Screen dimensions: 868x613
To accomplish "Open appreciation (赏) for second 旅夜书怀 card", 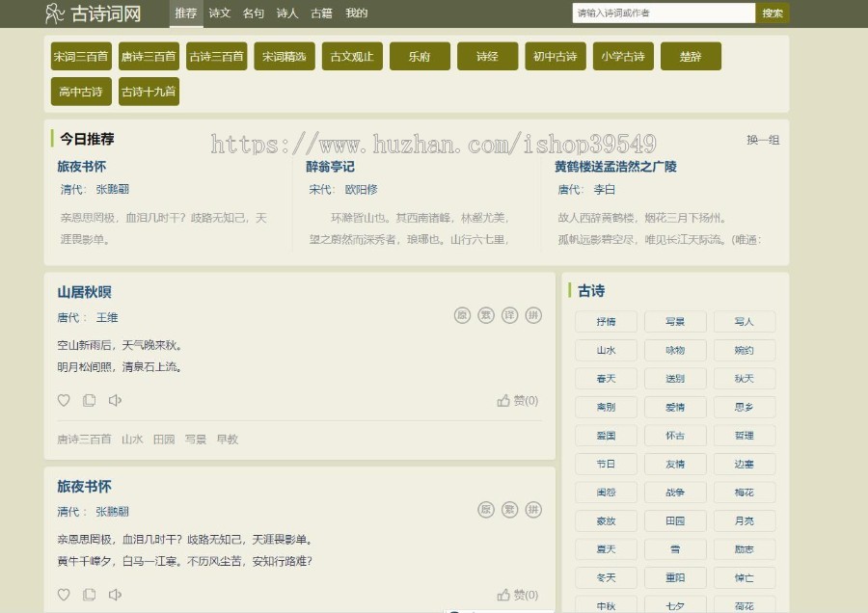I will click(x=509, y=510).
